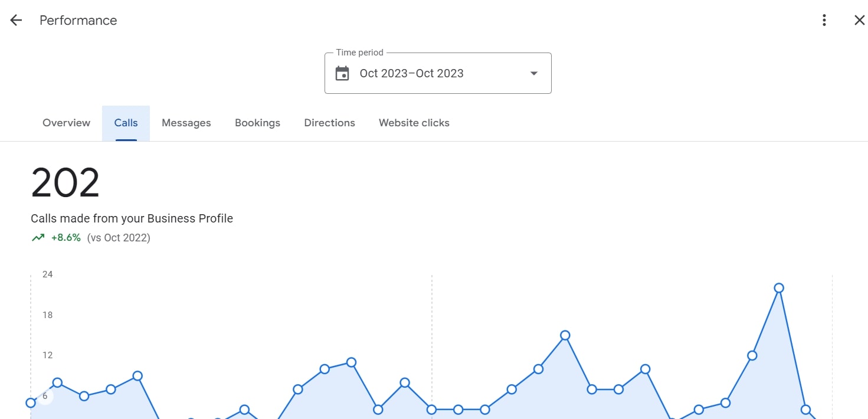Switch to the Overview tab

66,123
